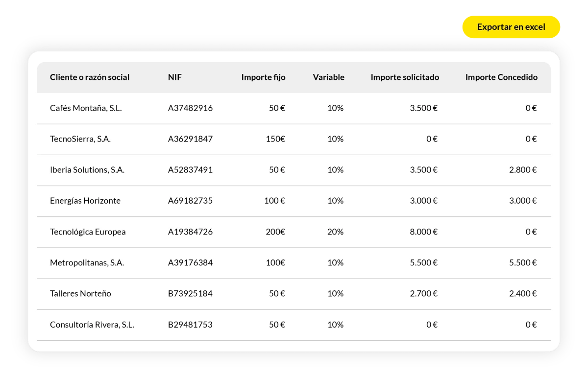Open the Cafés Montaña, S.L. row

(294, 108)
